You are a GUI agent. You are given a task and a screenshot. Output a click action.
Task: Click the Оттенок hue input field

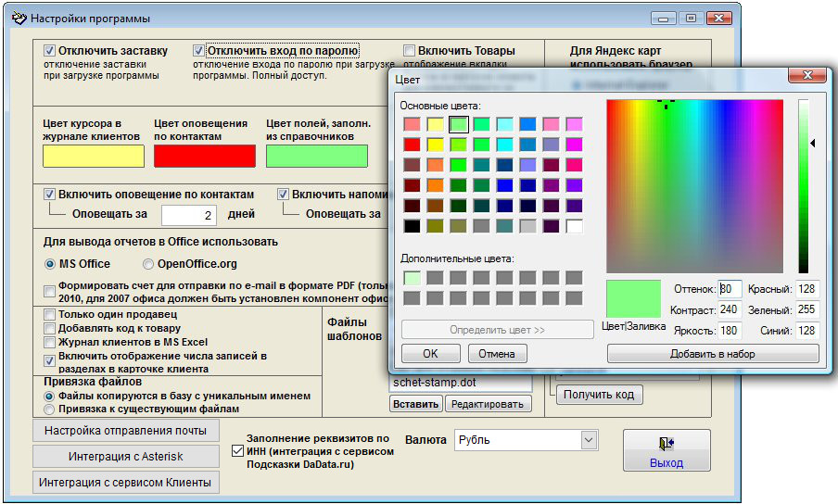(x=730, y=289)
